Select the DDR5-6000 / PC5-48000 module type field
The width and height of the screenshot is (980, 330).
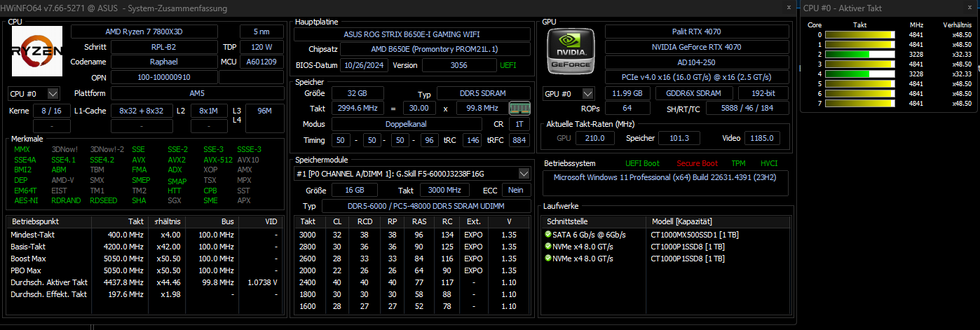[426, 206]
